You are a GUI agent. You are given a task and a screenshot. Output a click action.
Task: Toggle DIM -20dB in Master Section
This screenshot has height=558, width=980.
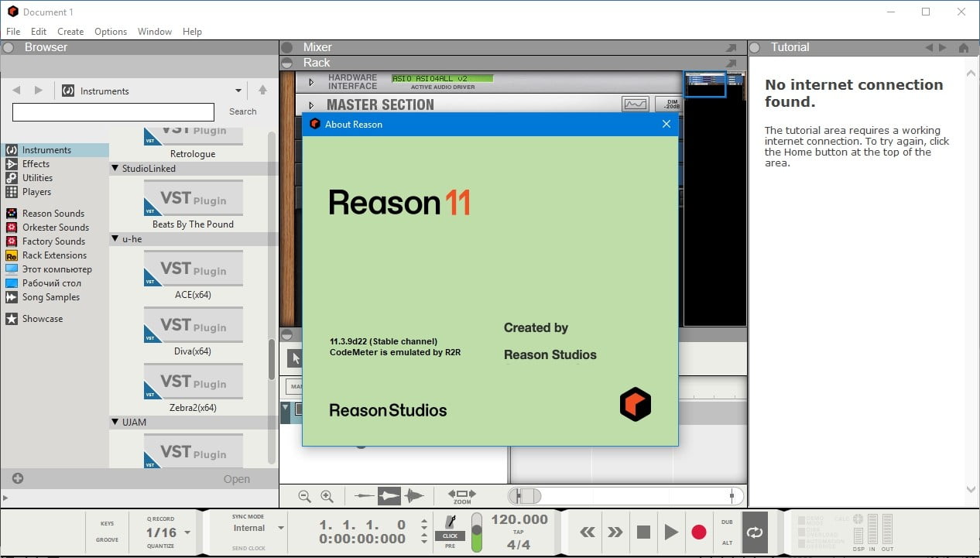(667, 104)
